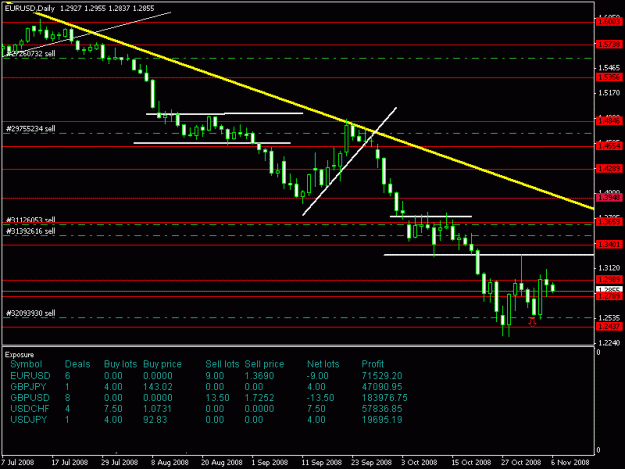Image resolution: width=625 pixels, height=469 pixels.
Task: Click the 1.2989 red price label
Action: (x=609, y=279)
